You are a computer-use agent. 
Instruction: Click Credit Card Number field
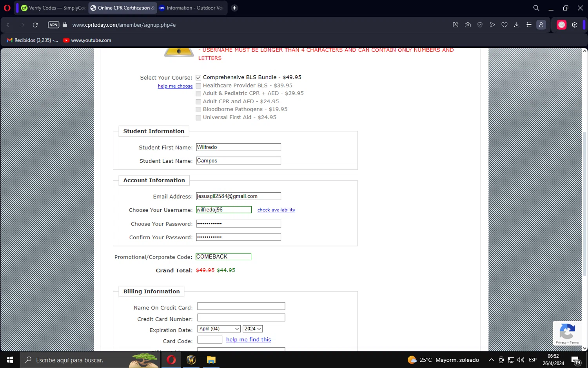tap(241, 317)
